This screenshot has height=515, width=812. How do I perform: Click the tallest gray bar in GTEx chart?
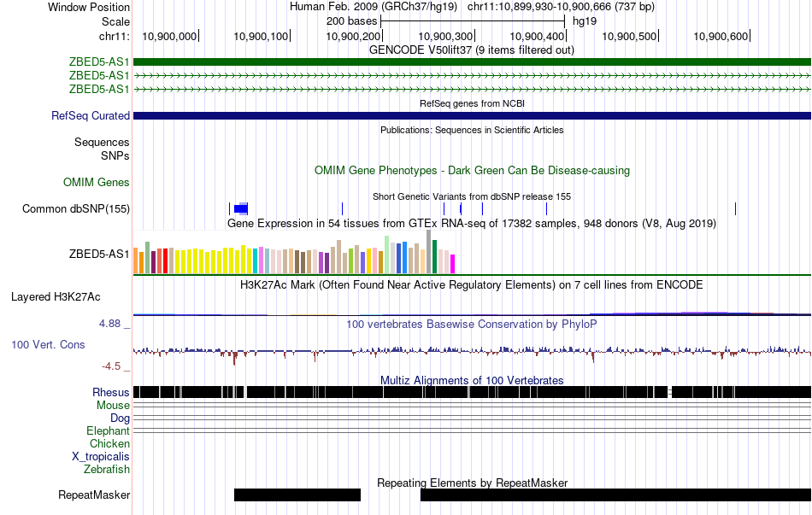coord(429,252)
